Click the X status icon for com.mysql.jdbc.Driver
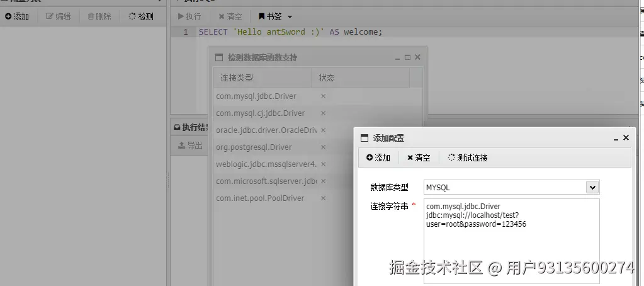 [323, 96]
